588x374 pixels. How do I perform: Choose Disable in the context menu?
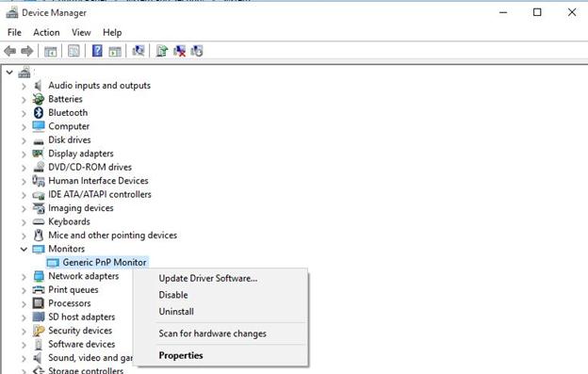tap(173, 295)
